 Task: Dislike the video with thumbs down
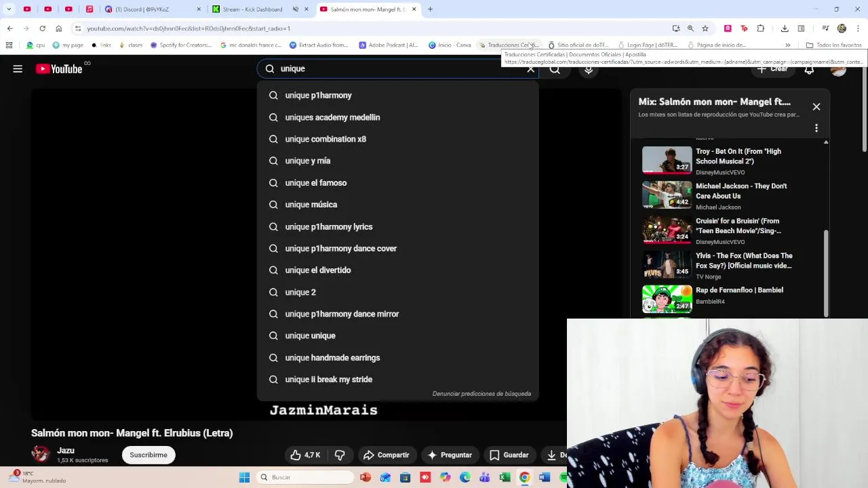pos(340,455)
